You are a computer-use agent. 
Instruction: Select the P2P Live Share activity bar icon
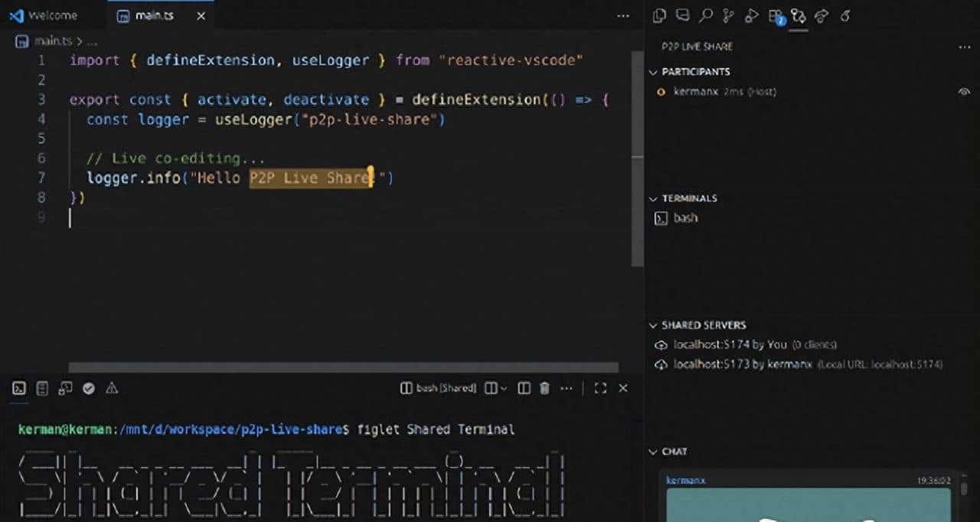pyautogui.click(x=798, y=15)
